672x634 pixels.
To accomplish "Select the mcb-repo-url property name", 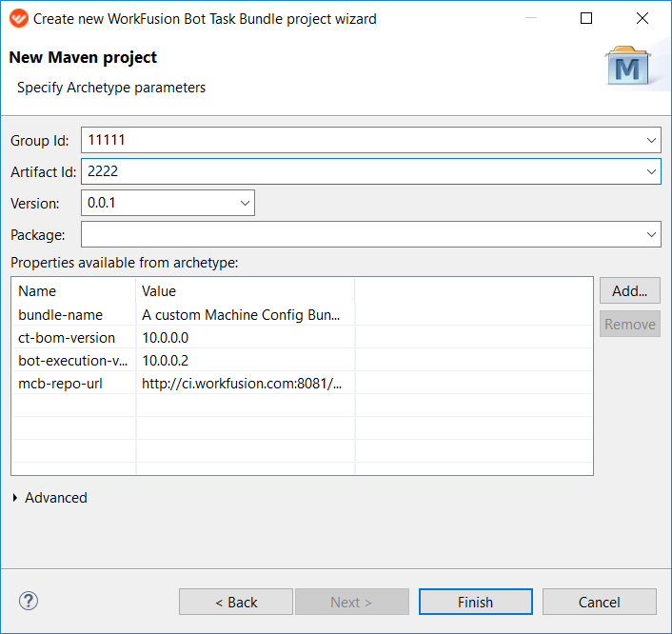I will point(60,384).
